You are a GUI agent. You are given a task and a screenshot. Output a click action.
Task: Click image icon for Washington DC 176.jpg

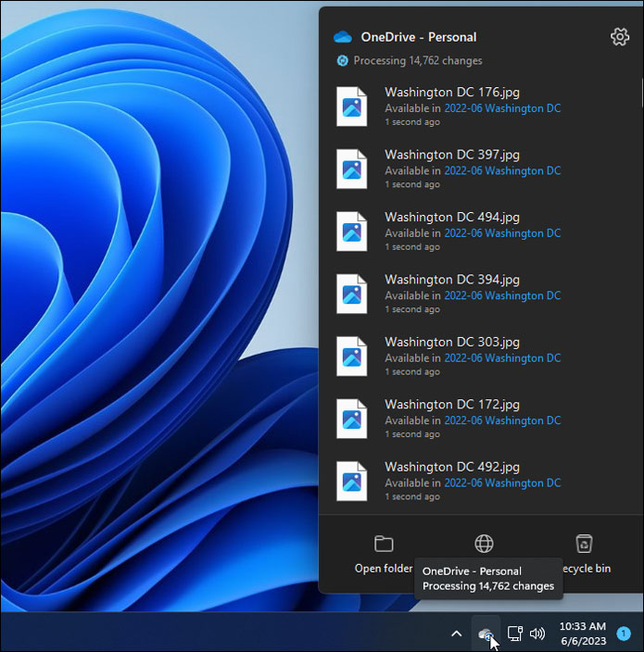tap(352, 107)
